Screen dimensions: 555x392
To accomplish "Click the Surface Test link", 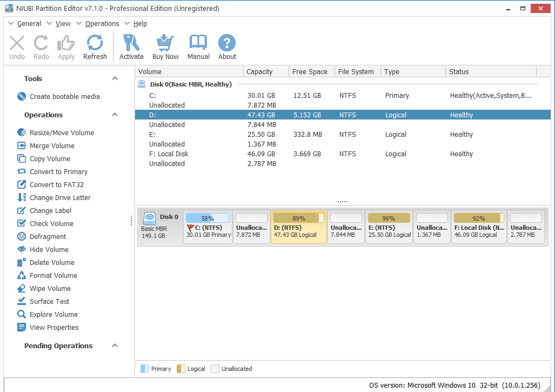I will coord(50,301).
